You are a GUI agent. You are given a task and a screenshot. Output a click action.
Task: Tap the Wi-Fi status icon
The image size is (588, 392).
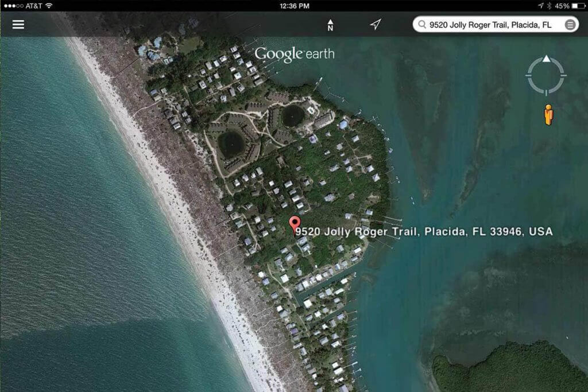point(49,6)
